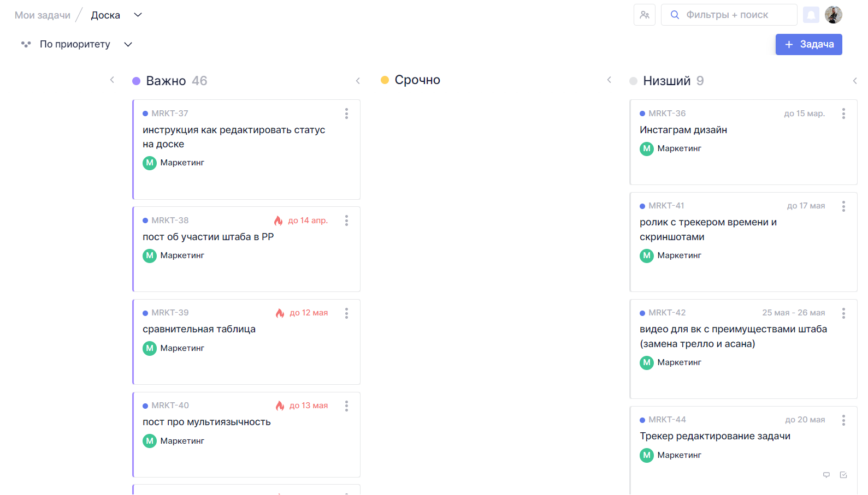Click the checklist icon on MRKT-44 card
The height and width of the screenshot is (495, 868).
click(x=843, y=475)
